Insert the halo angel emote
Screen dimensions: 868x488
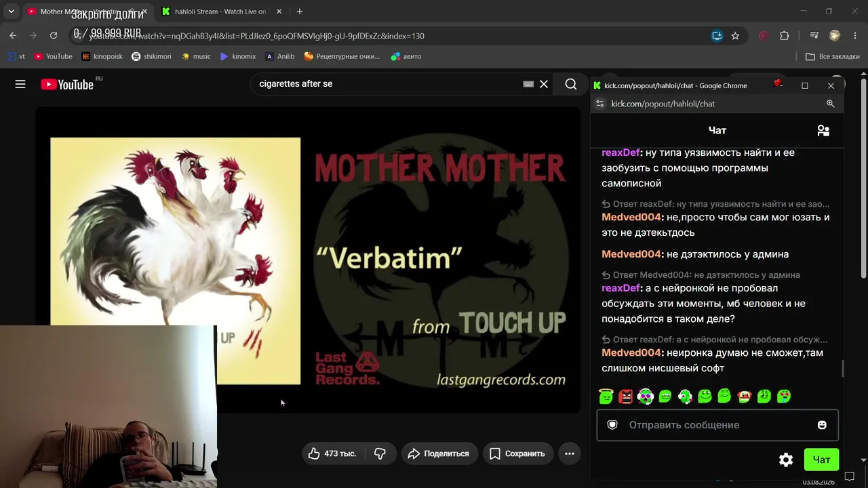tap(606, 396)
